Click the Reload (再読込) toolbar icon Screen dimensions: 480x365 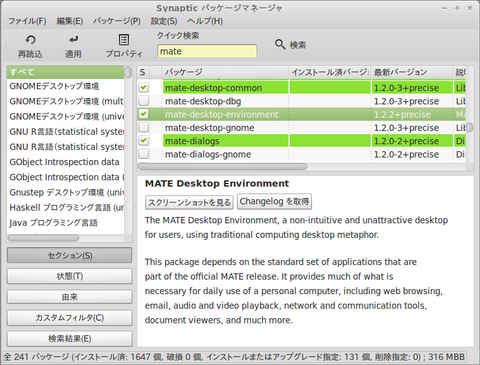click(30, 40)
